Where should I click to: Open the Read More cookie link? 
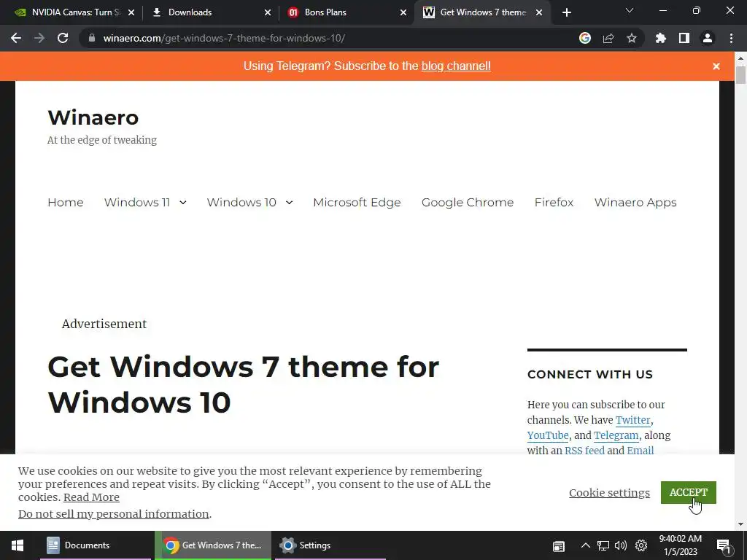(x=91, y=497)
